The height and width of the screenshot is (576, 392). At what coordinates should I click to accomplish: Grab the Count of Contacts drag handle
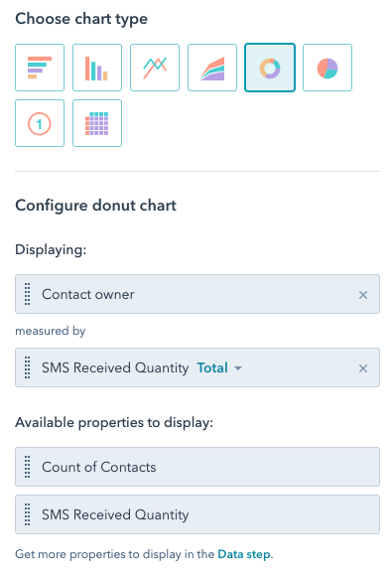click(27, 467)
